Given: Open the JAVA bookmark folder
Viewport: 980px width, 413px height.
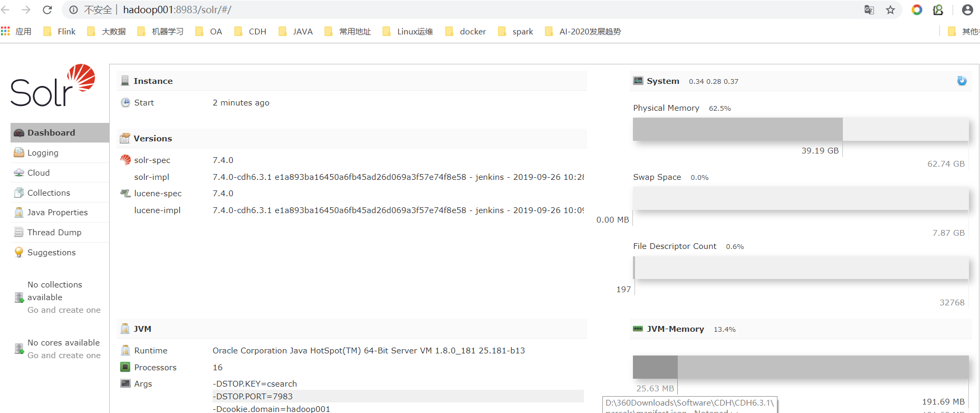Looking at the screenshot, I should [x=296, y=32].
